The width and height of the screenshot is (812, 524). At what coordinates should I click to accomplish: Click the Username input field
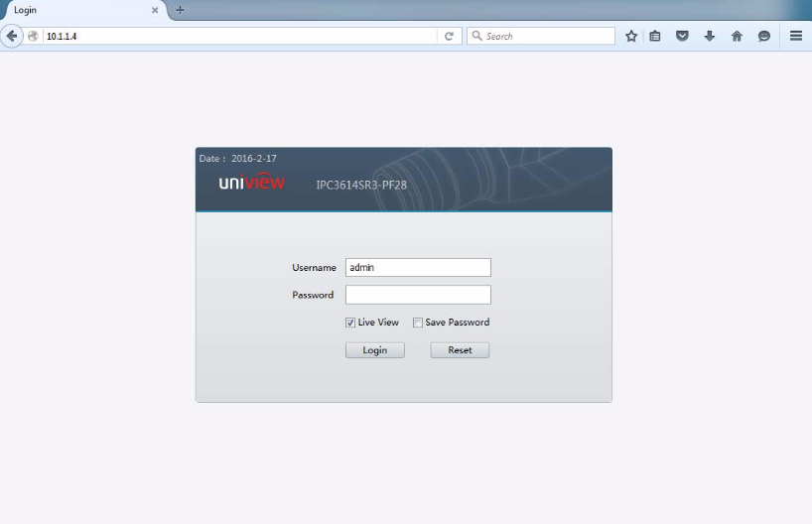click(418, 267)
